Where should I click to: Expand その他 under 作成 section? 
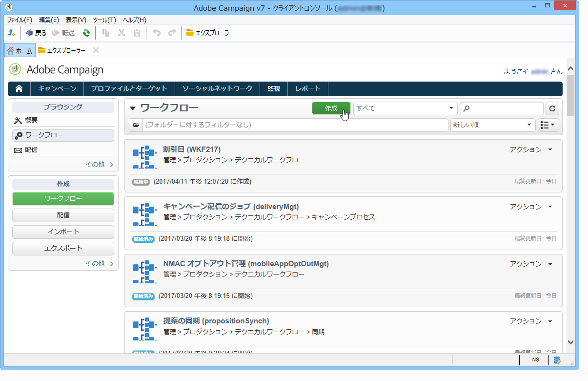[x=100, y=263]
